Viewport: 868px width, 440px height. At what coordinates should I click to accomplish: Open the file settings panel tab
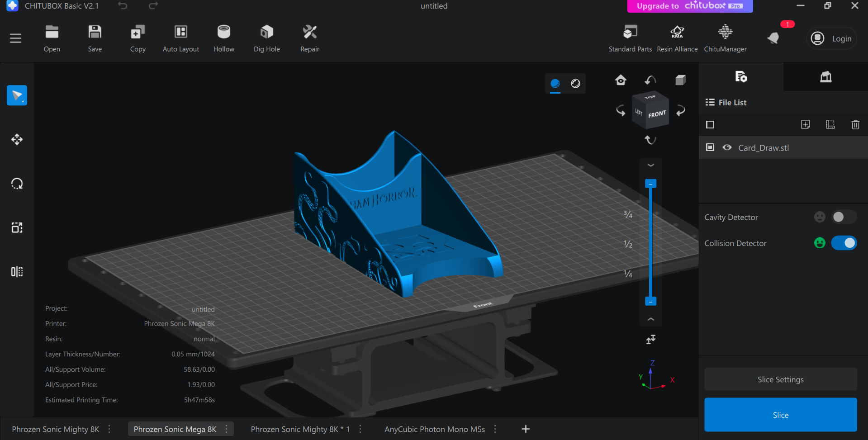(x=741, y=76)
